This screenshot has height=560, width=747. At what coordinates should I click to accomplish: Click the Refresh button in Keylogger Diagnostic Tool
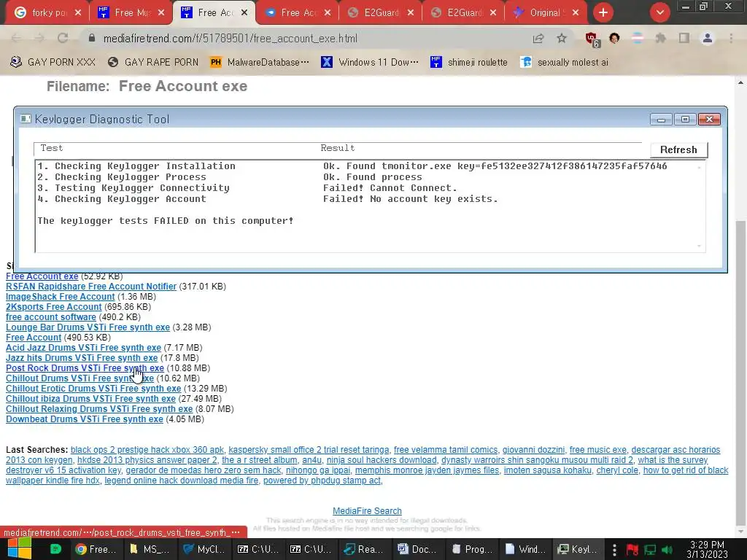(678, 149)
